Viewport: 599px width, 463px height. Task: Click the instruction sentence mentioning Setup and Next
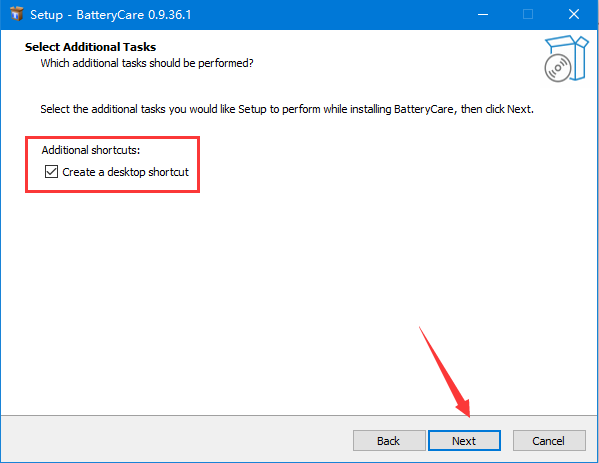287,109
